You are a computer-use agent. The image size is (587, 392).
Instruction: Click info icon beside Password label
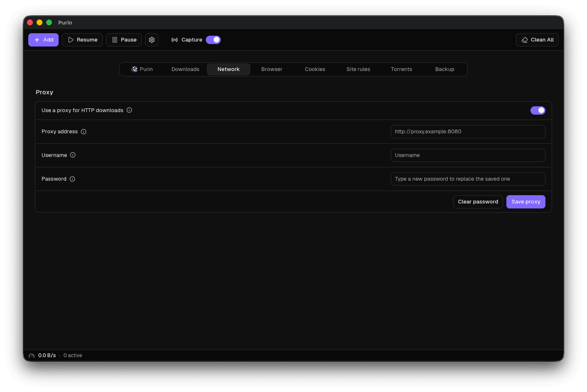pyautogui.click(x=72, y=179)
